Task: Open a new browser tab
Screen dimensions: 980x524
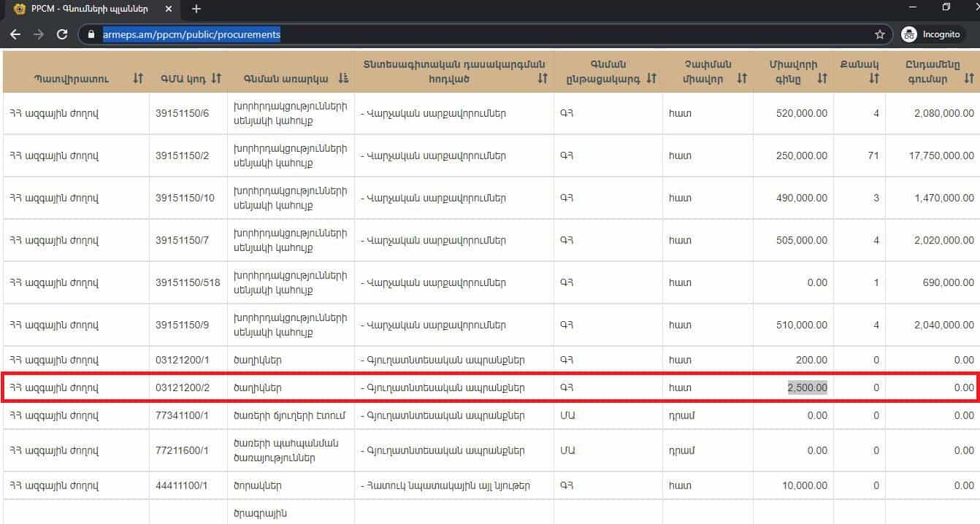Action: (196, 9)
